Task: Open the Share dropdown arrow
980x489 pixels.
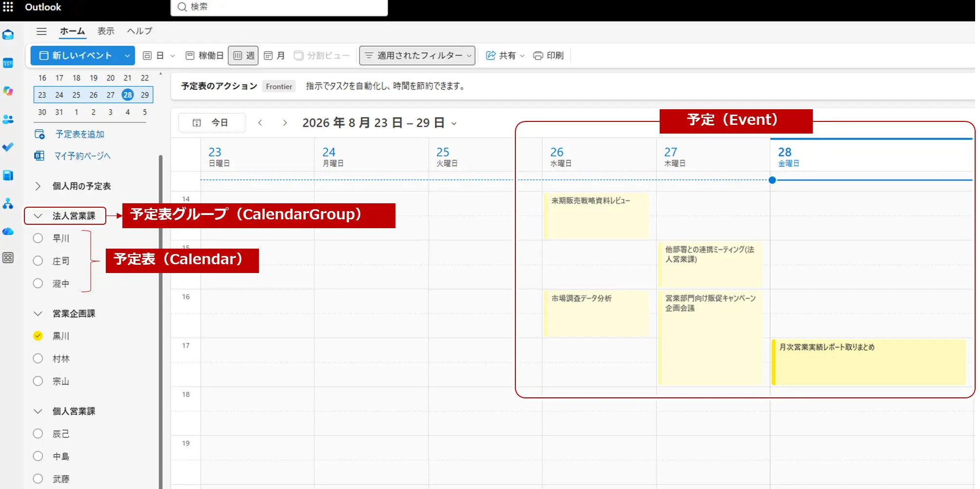Action: (x=522, y=56)
